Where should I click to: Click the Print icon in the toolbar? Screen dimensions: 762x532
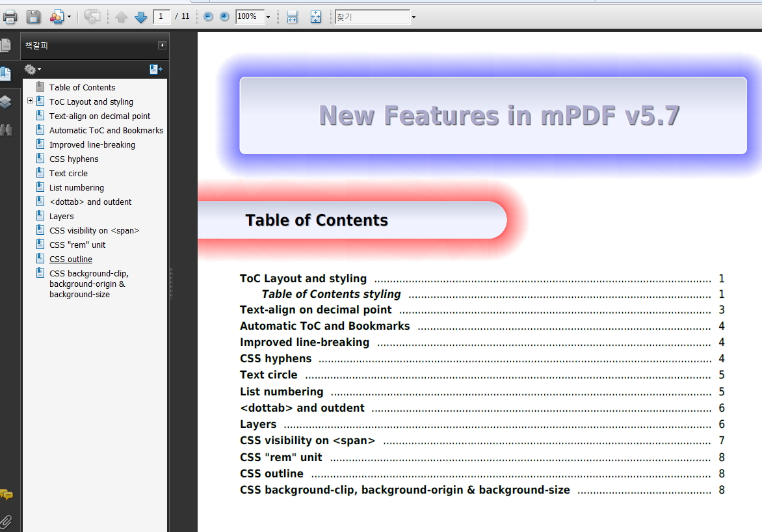[10, 17]
